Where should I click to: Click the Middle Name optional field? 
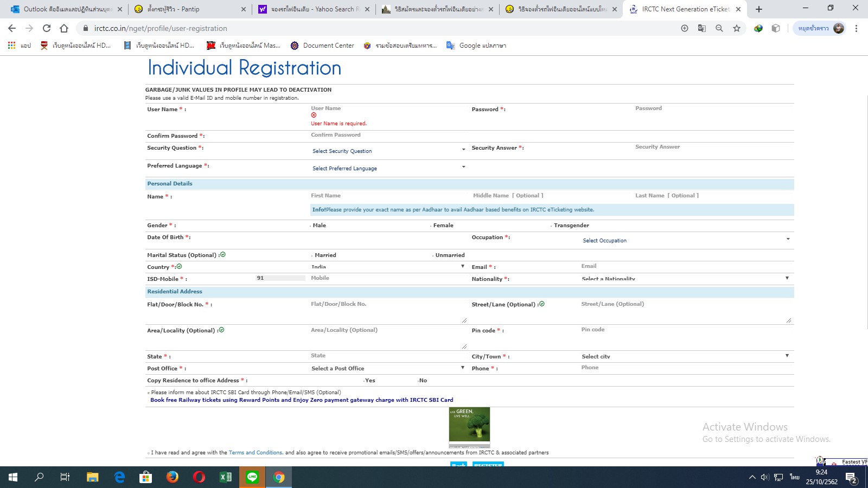pos(551,196)
